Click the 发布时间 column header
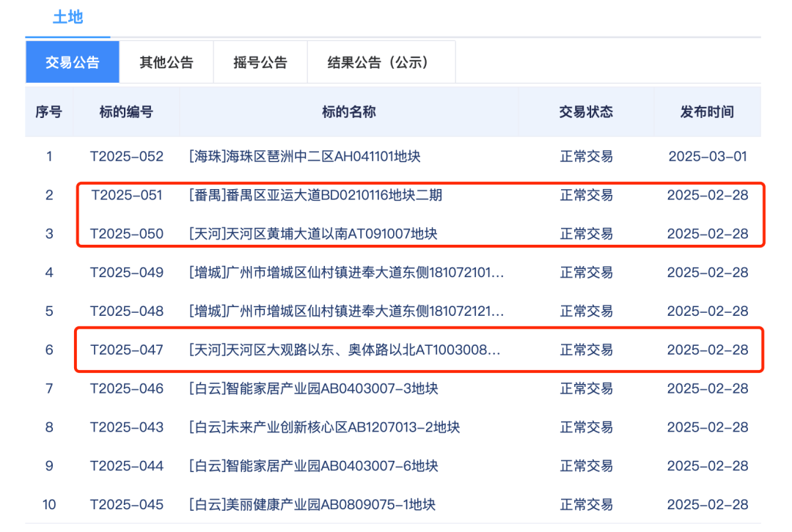 coord(707,112)
